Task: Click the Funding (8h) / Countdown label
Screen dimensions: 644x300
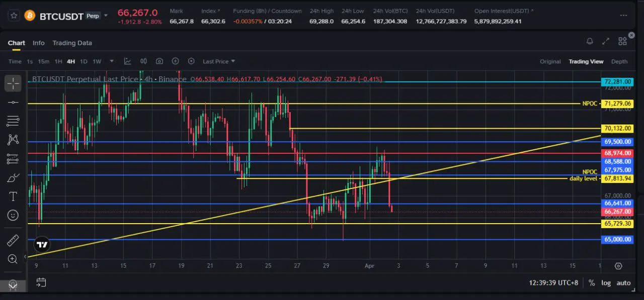Action: (x=267, y=11)
